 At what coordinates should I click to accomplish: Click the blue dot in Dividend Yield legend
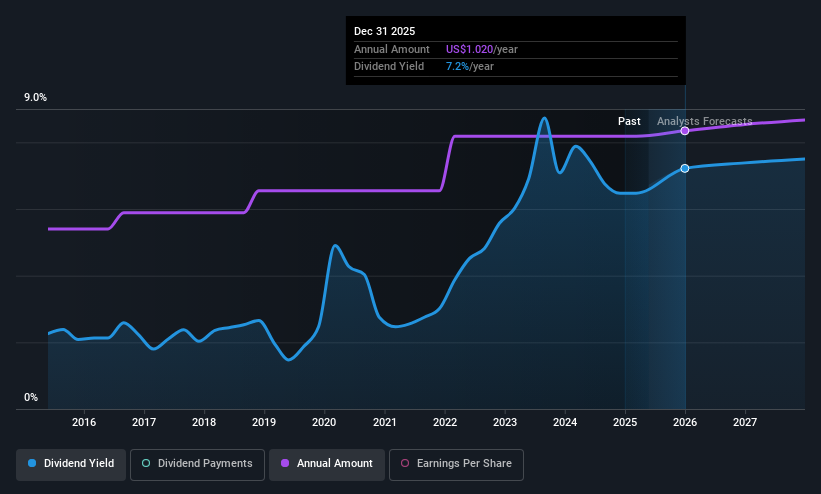tap(32, 464)
